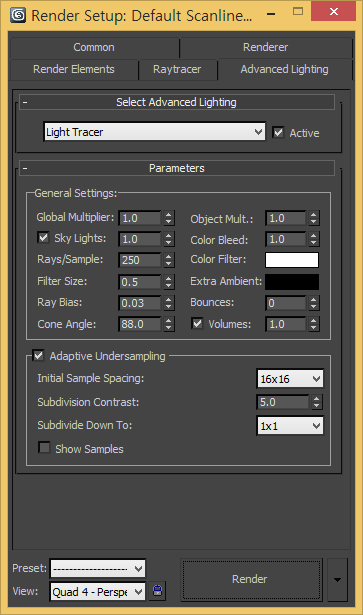Click the Bounces spinner arrows
The width and height of the screenshot is (363, 615).
pyautogui.click(x=314, y=303)
